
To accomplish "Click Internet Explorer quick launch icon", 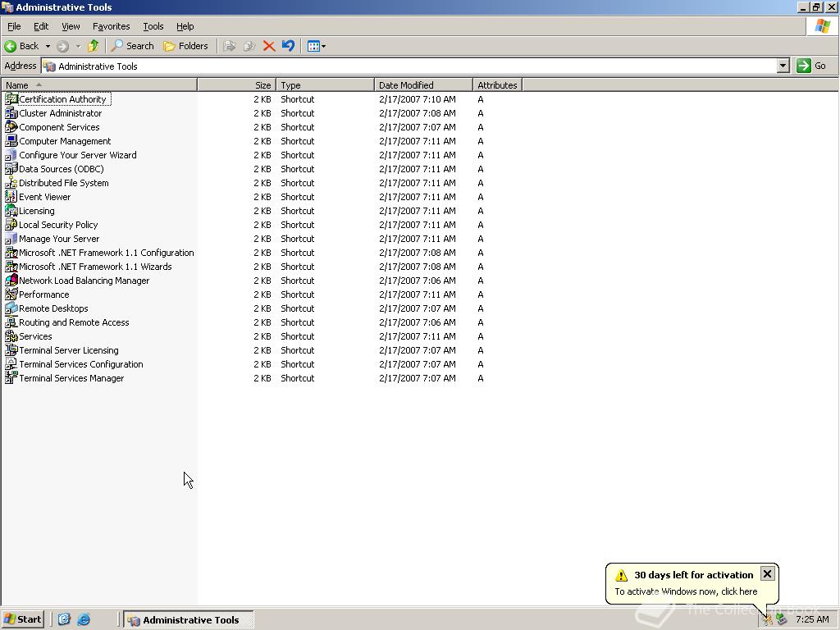I will click(x=84, y=619).
